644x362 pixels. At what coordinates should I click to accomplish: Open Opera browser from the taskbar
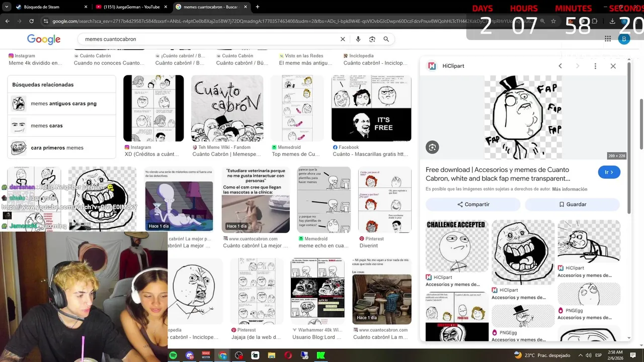click(x=288, y=355)
